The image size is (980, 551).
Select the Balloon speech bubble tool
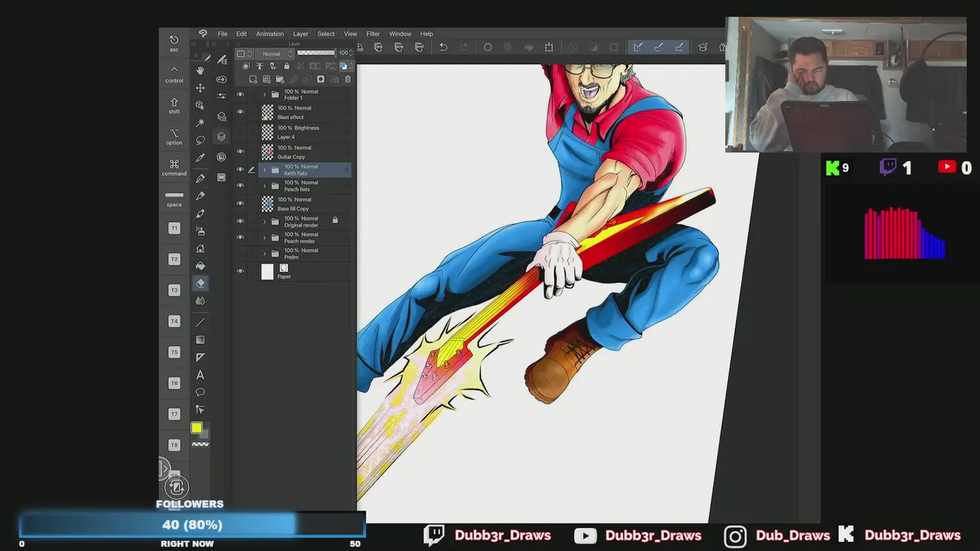click(200, 393)
